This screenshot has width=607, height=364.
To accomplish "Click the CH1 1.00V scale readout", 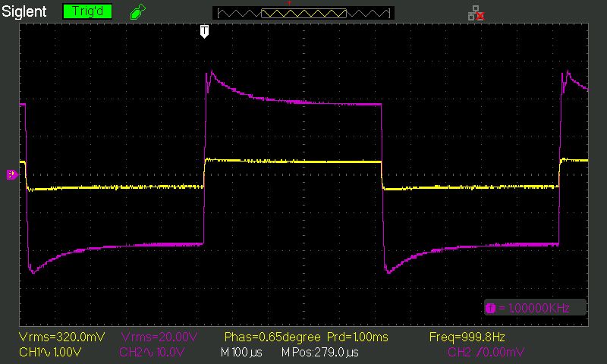I will point(50,353).
